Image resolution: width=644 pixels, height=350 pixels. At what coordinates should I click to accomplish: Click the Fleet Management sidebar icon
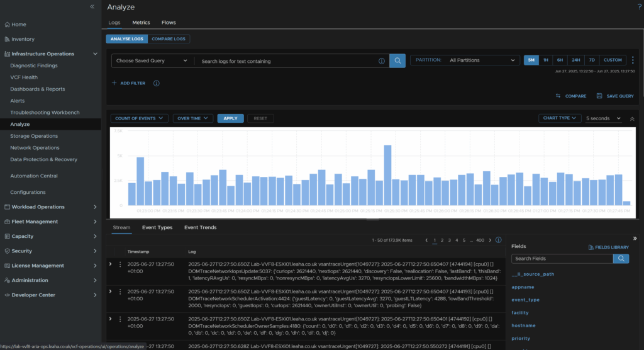pyautogui.click(x=7, y=222)
